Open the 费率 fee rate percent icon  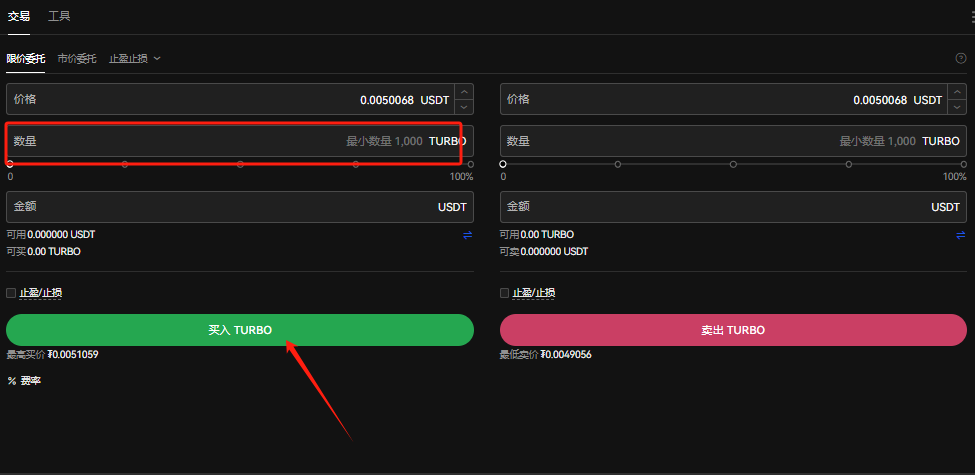pos(11,380)
